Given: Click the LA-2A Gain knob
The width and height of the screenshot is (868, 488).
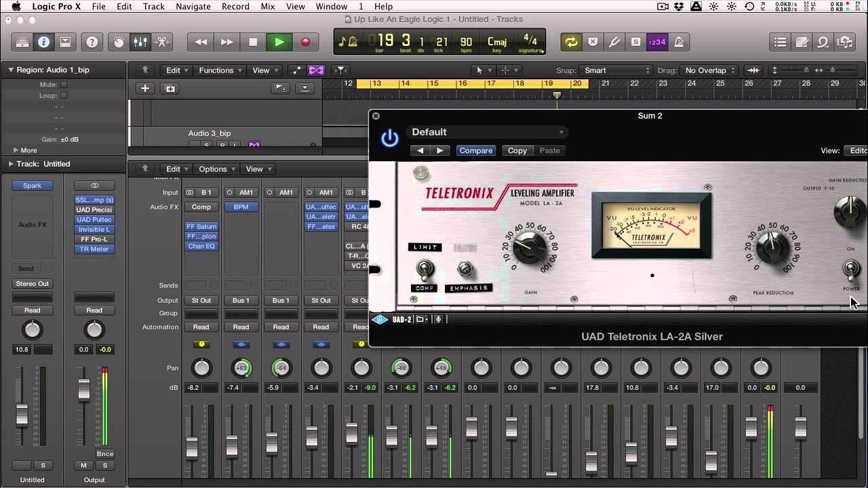Looking at the screenshot, I should [530, 247].
